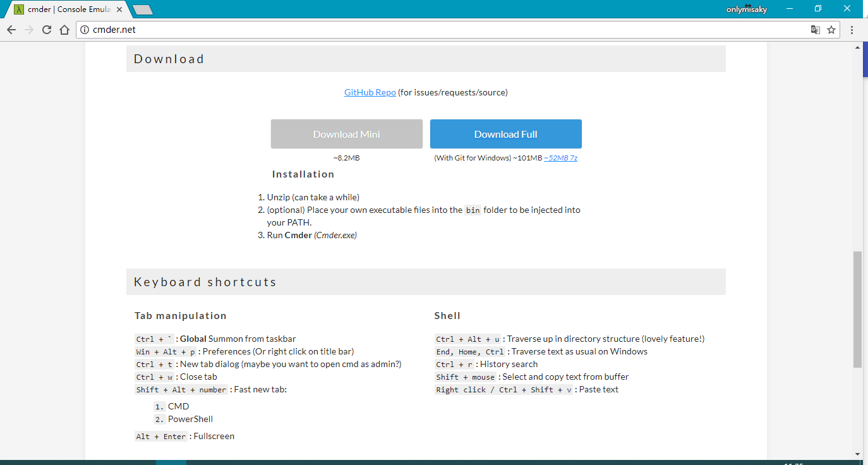Click the 'Unzip (can take a while)' step
The height and width of the screenshot is (465, 868).
313,197
